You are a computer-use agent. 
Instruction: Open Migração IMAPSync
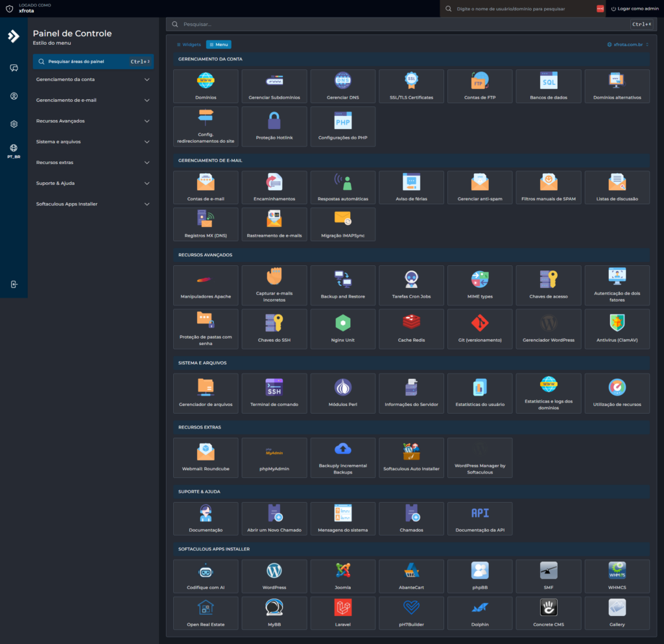(x=342, y=224)
